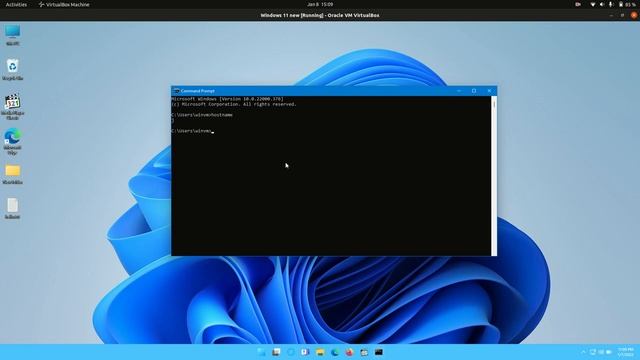Viewport: 640px width, 360px height.
Task: Launch Firefox from the taskbar
Action: [x=349, y=352]
